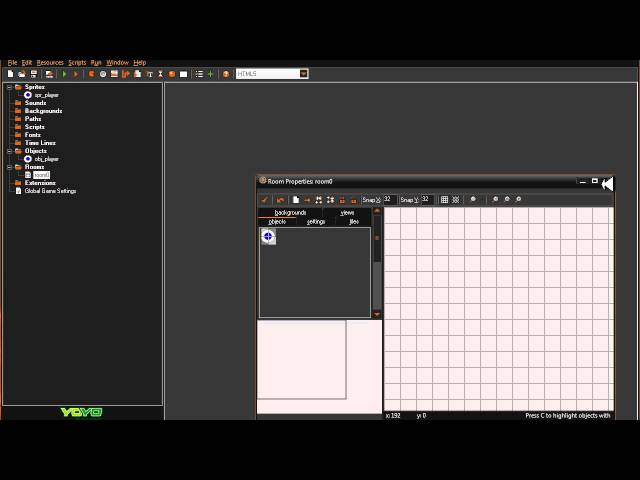Viewport: 640px width, 480px height.
Task: Collapse the Sprites tree folder
Action: point(9,87)
